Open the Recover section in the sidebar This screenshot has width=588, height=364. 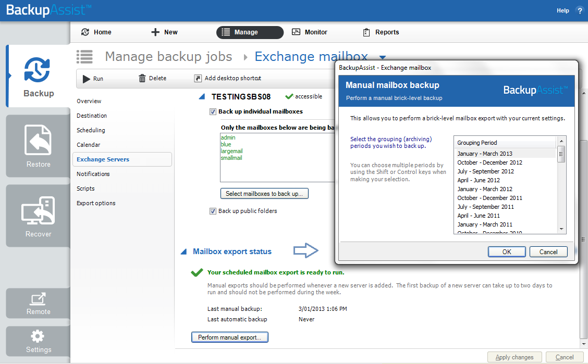tap(38, 216)
